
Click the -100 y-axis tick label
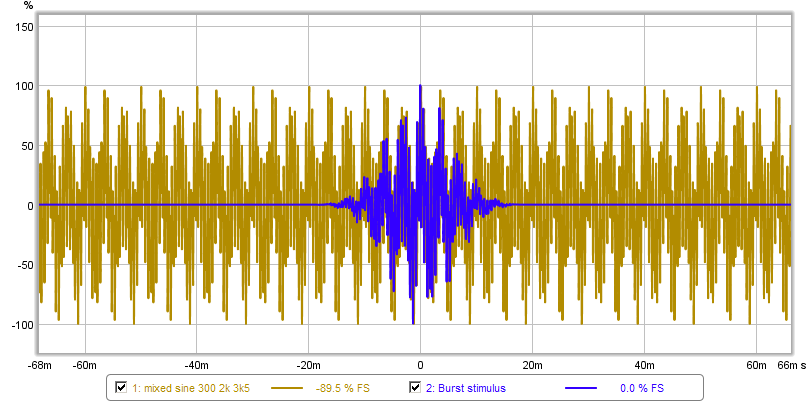pyautogui.click(x=24, y=325)
